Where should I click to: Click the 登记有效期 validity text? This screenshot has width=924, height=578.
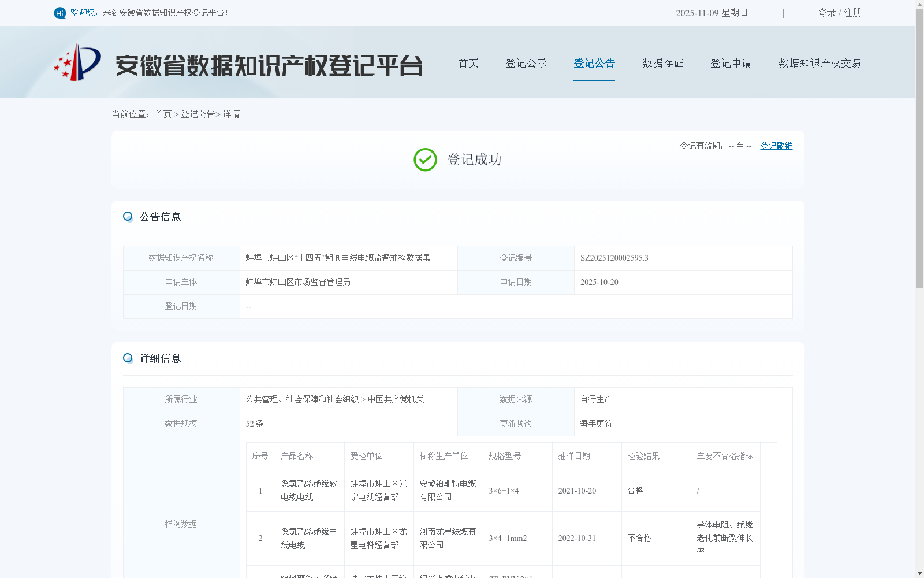point(716,146)
